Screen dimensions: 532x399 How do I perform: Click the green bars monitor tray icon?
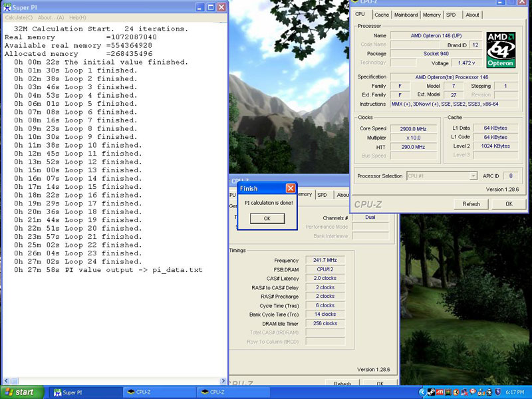click(x=448, y=392)
